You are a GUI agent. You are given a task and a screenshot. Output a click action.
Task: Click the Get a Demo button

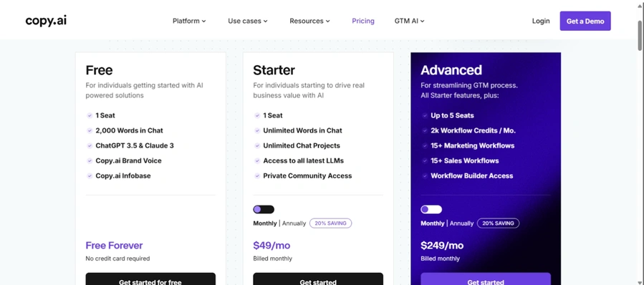click(585, 21)
